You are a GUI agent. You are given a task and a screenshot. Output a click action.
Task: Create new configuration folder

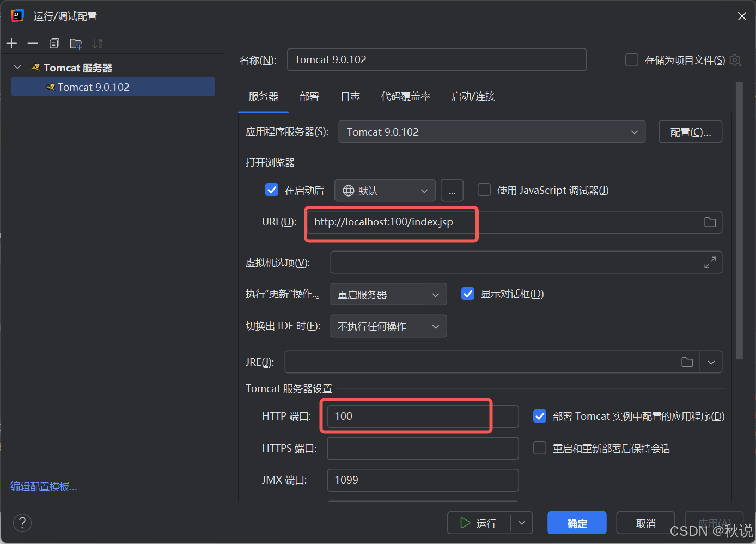click(76, 44)
